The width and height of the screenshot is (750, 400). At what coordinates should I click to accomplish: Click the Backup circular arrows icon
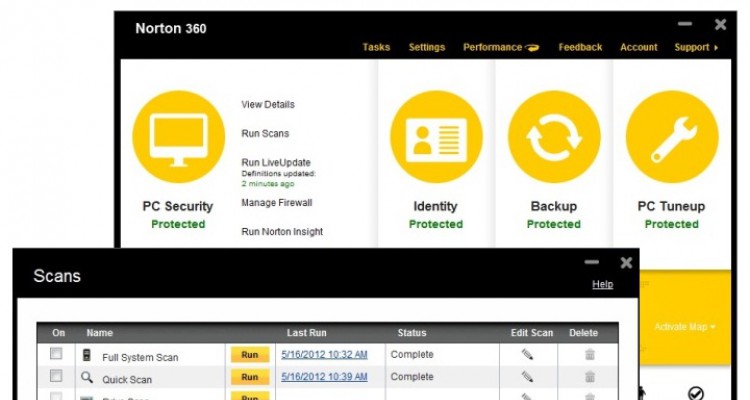click(x=554, y=139)
